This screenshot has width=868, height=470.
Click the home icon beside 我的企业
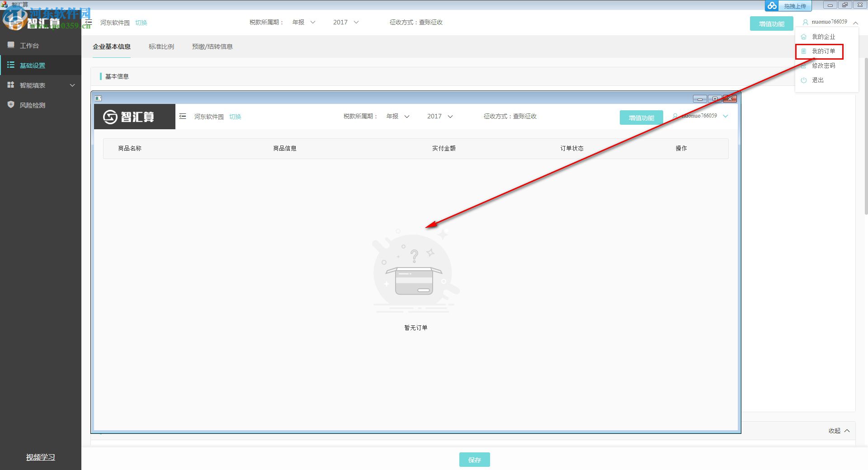(804, 37)
